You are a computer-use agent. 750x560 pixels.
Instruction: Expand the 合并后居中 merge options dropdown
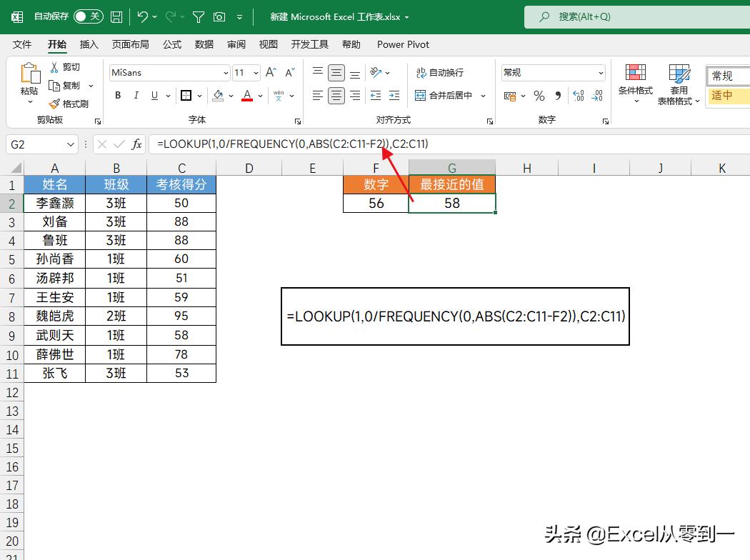point(484,95)
